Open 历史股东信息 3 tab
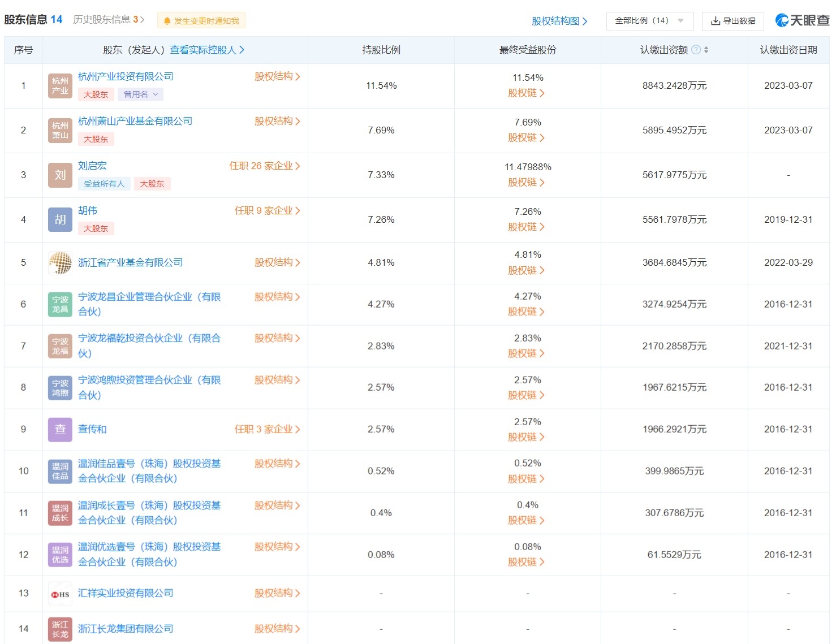 click(109, 20)
